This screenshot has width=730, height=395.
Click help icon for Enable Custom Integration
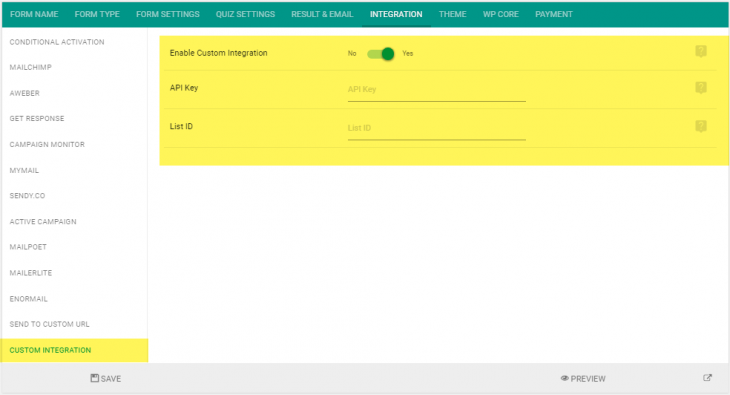(x=701, y=51)
